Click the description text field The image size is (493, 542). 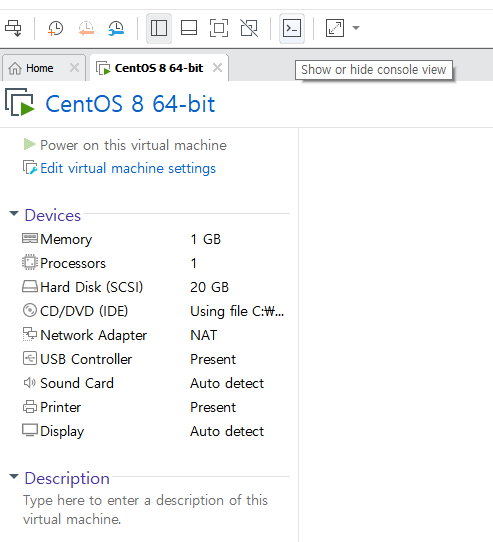145,510
